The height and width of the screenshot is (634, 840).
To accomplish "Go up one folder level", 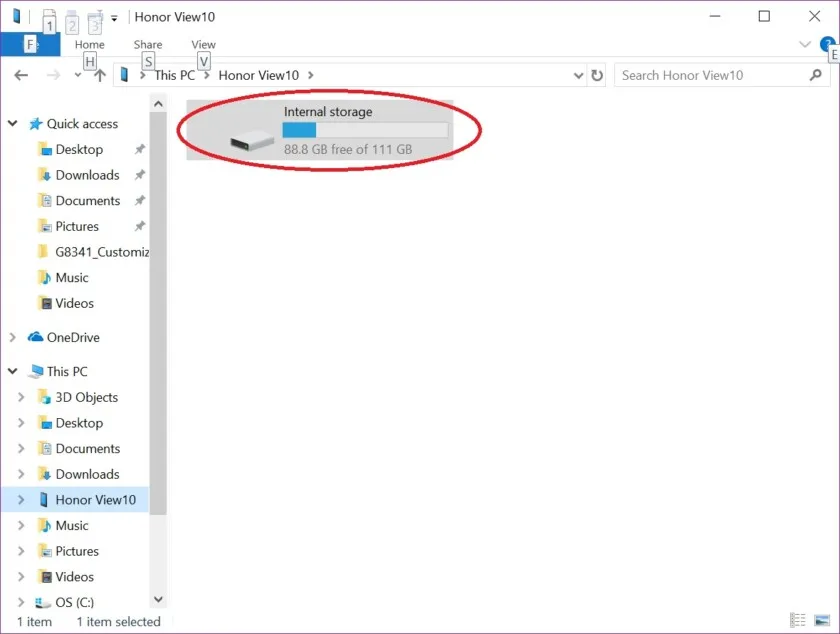I will pos(100,75).
